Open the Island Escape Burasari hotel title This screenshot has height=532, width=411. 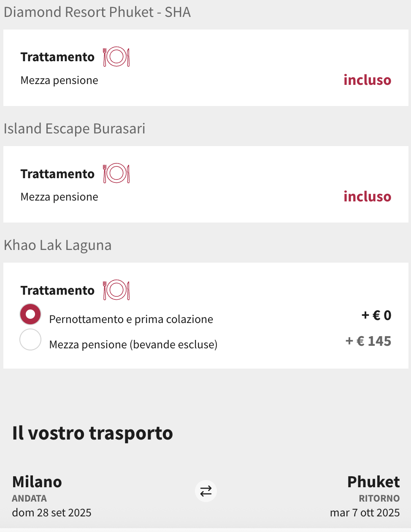[75, 129]
